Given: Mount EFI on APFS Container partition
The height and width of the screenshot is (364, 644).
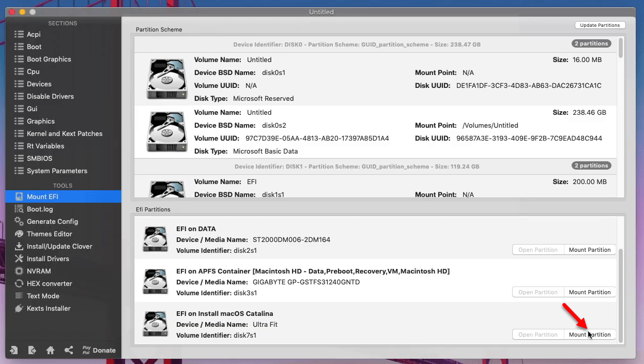Looking at the screenshot, I should pos(590,292).
